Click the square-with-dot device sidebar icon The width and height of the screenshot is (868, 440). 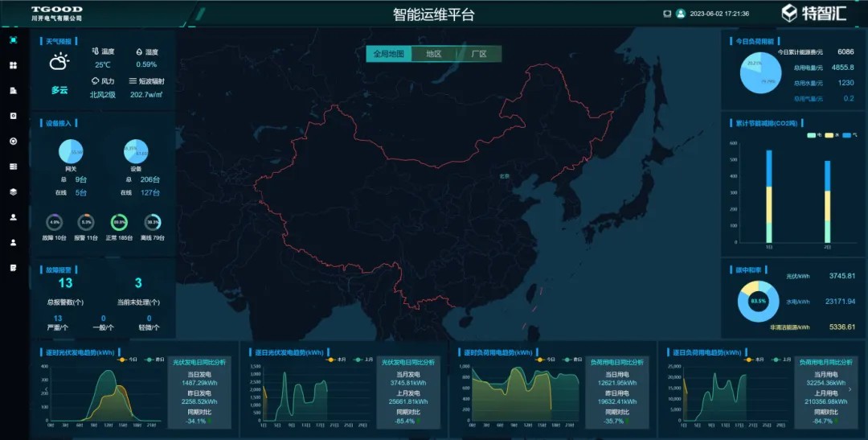(14, 116)
